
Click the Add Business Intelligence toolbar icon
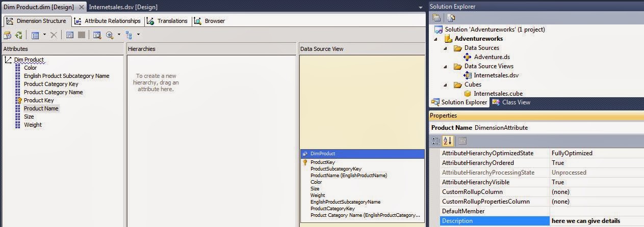(x=7, y=35)
